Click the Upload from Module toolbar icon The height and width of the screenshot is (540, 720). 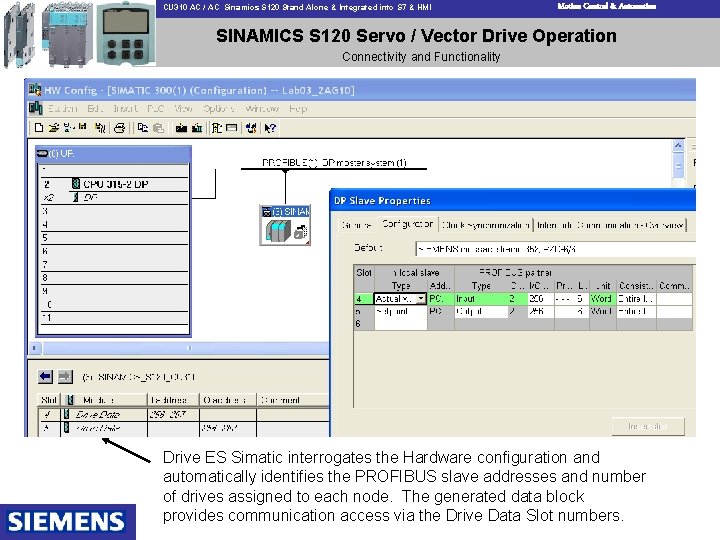(197, 128)
